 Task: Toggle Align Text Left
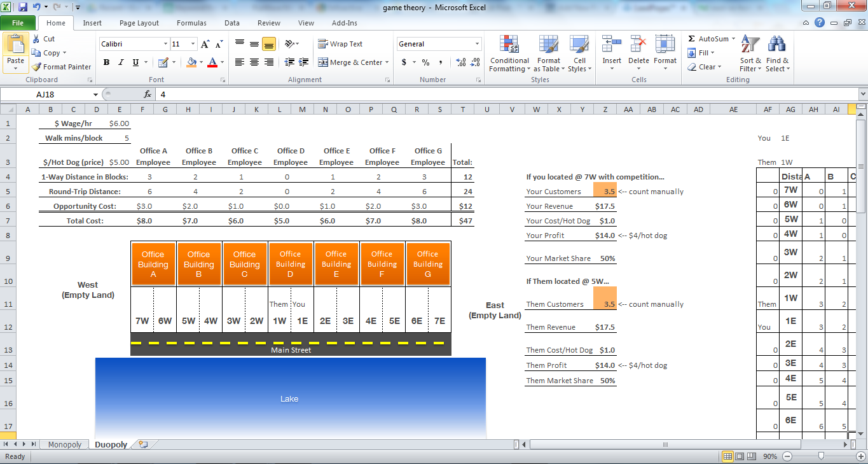click(240, 62)
